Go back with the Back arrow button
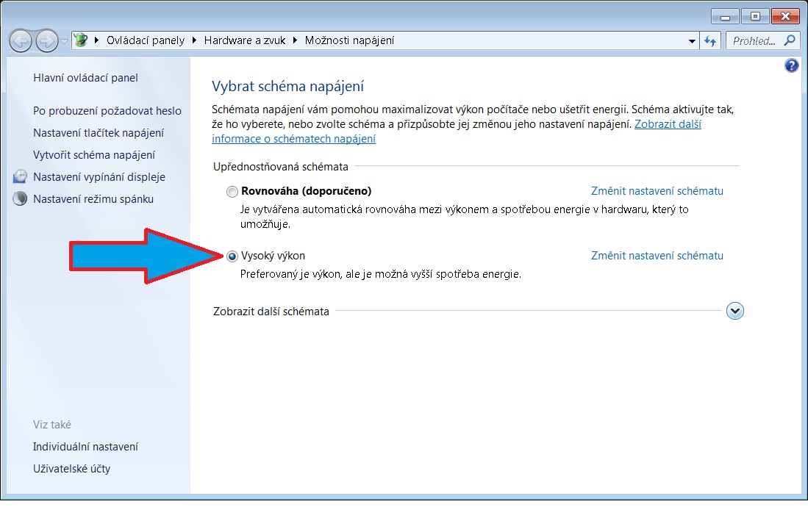Screen dimensions: 808x532 coord(21,40)
